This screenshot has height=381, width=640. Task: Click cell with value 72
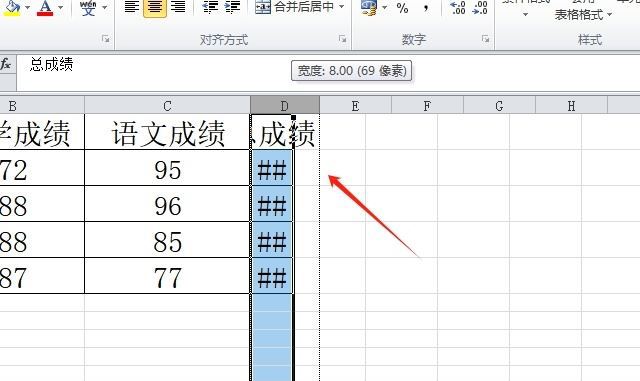click(x=42, y=168)
